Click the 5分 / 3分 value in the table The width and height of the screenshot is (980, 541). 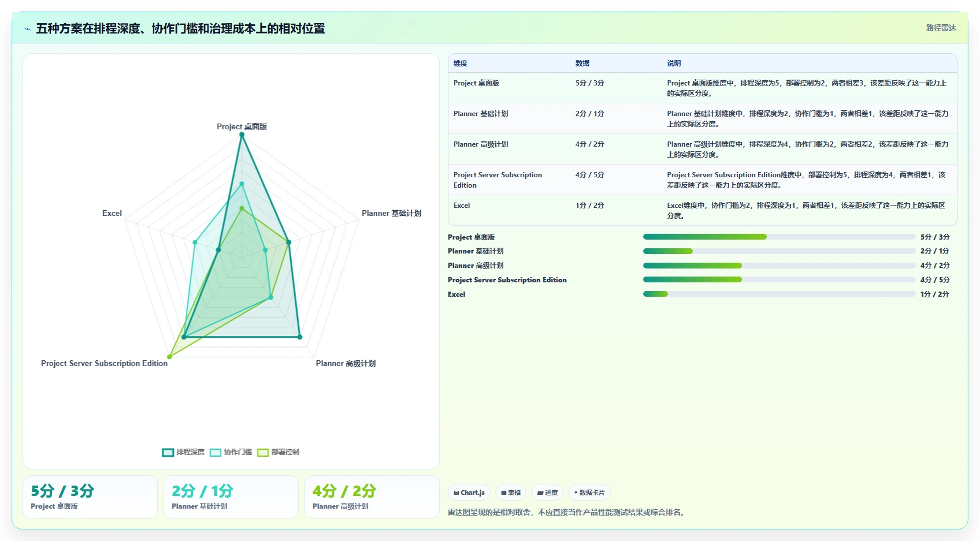590,83
